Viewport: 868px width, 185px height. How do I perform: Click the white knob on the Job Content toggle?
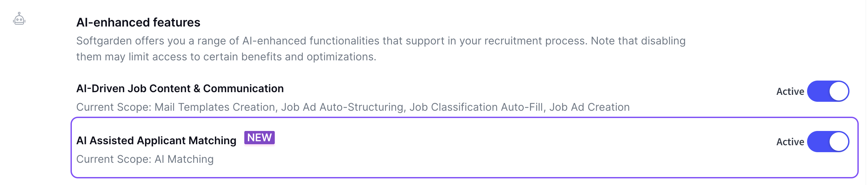[839, 91]
